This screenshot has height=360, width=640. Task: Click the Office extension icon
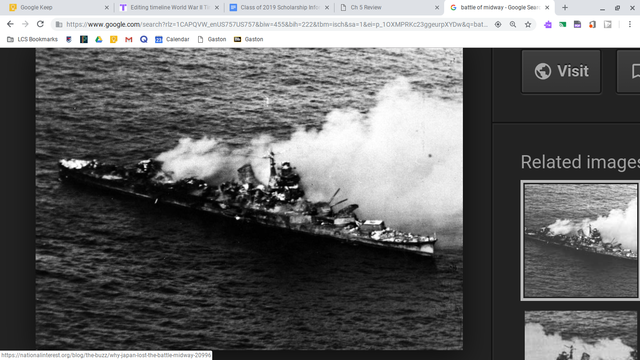(592, 24)
